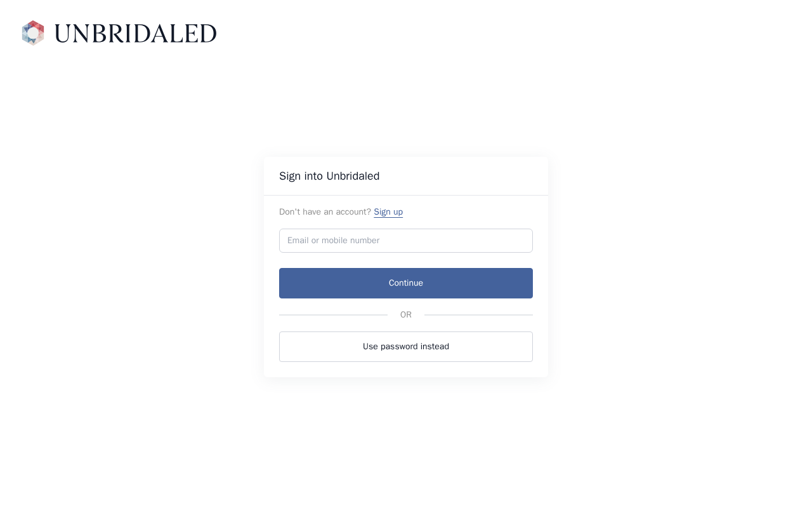Open the Sign up link
812x508 pixels.
click(388, 212)
